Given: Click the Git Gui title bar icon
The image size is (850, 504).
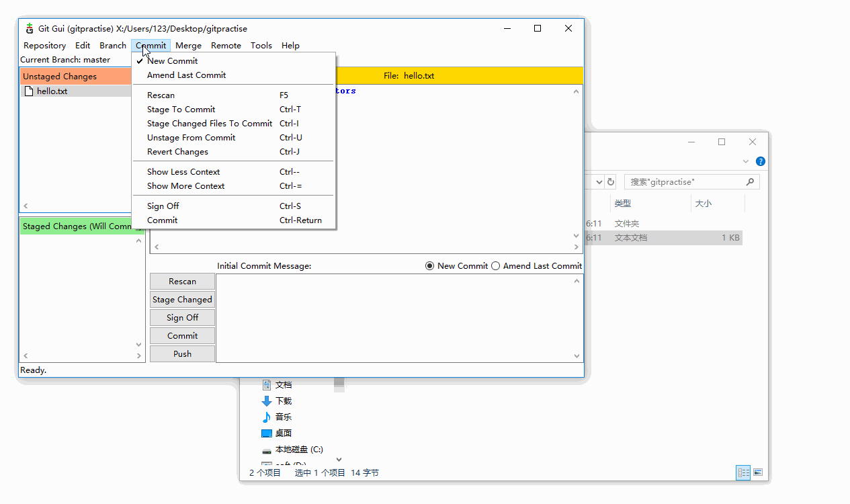Looking at the screenshot, I should 29,29.
